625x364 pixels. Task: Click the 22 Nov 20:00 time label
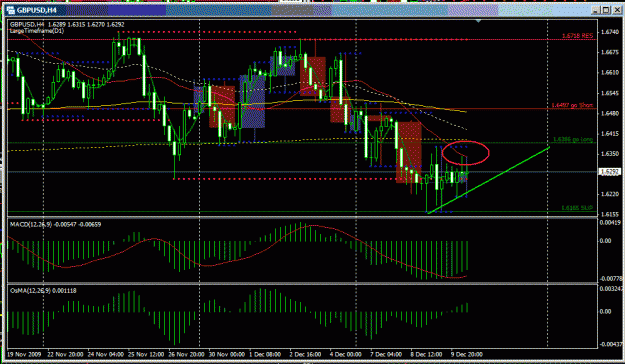pyautogui.click(x=65, y=354)
